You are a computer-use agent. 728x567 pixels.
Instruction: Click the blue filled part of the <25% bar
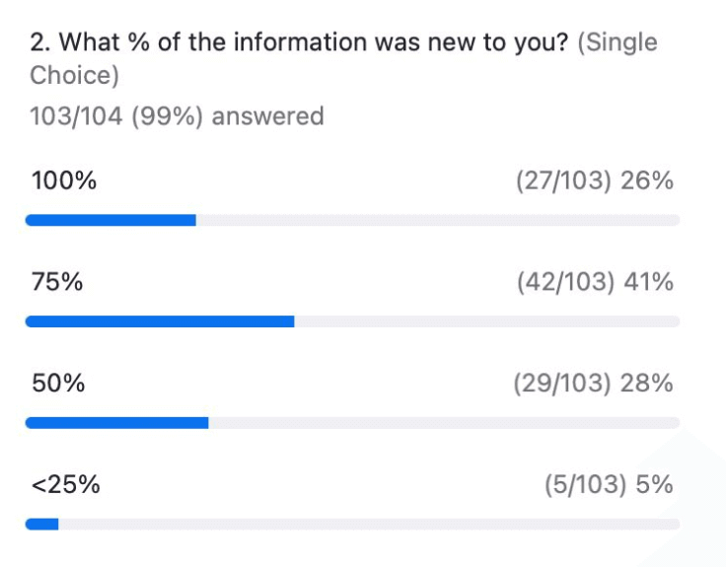pos(42,524)
